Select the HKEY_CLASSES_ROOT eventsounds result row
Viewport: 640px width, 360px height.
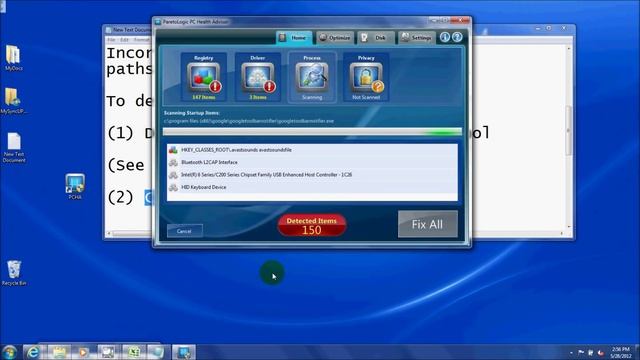312,150
